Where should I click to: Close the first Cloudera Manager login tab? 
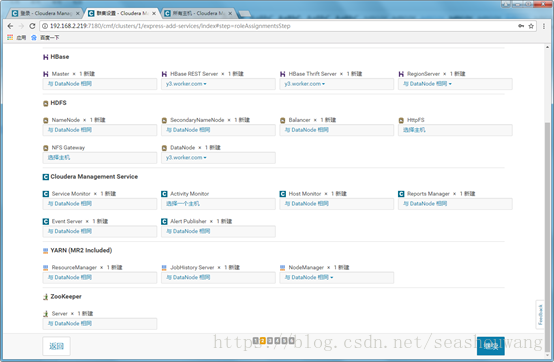[77, 13]
